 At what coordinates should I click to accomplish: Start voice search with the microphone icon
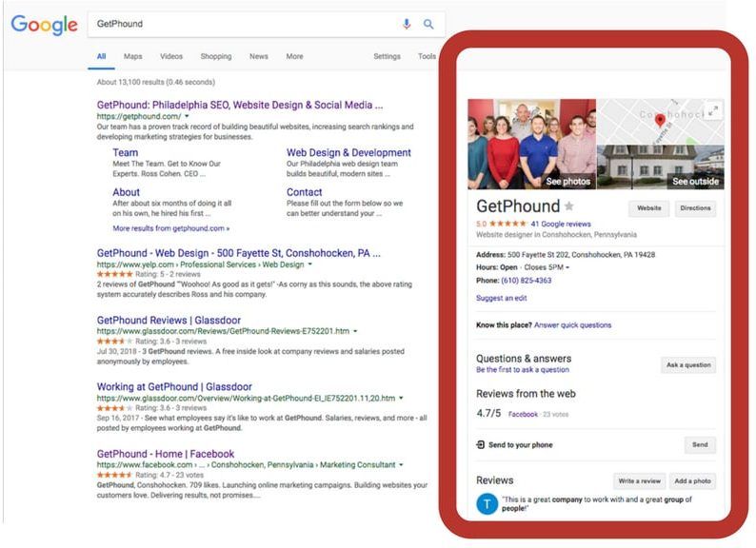[407, 24]
